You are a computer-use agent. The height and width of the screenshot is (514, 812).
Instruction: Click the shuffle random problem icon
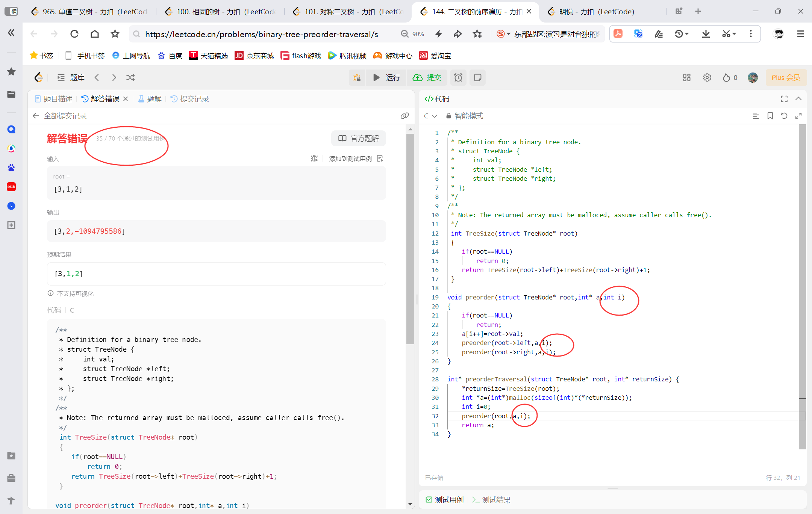pos(130,77)
